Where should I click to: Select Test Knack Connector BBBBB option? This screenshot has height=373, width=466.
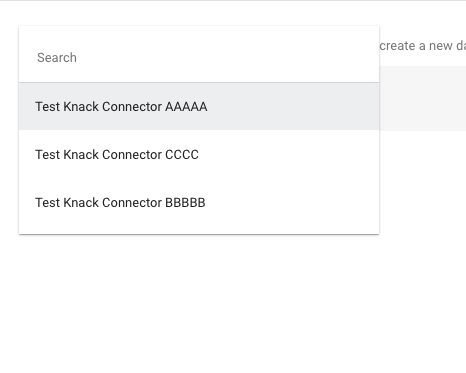tap(199, 203)
